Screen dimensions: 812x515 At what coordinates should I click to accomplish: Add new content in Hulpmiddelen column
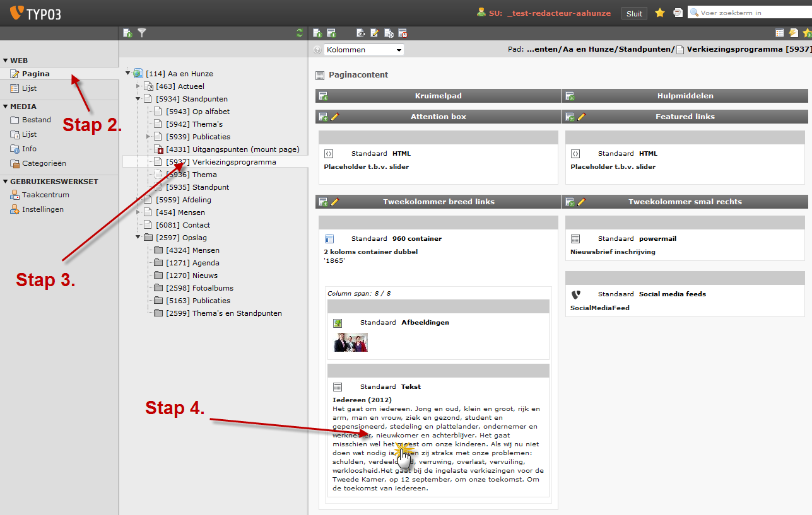click(x=570, y=96)
